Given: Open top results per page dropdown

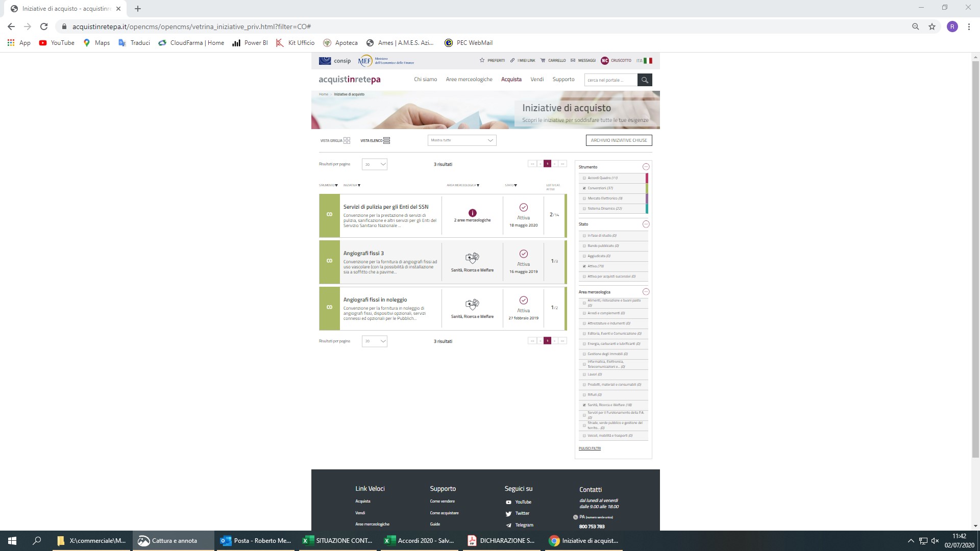Looking at the screenshot, I should pos(374,164).
